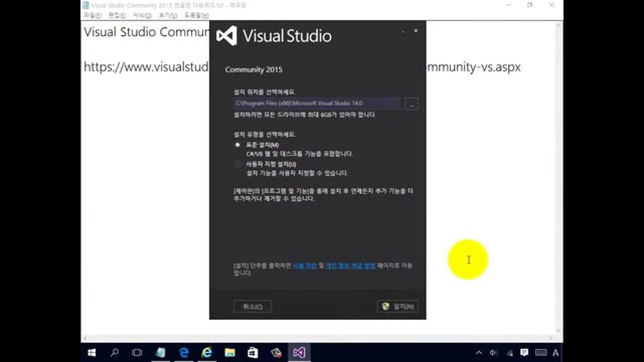Click the Visual Studio logo in installer
The height and width of the screenshot is (362, 644).
tap(226, 36)
